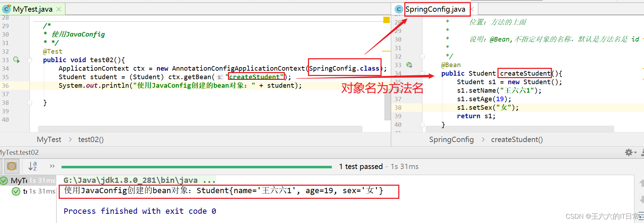Click the green passed icon of test02 result

tap(16, 191)
